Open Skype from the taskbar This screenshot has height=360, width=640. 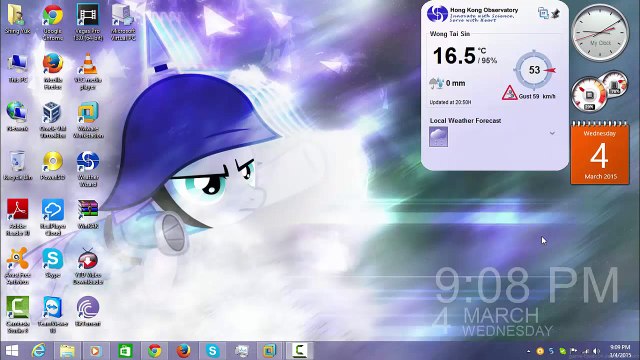pos(212,351)
